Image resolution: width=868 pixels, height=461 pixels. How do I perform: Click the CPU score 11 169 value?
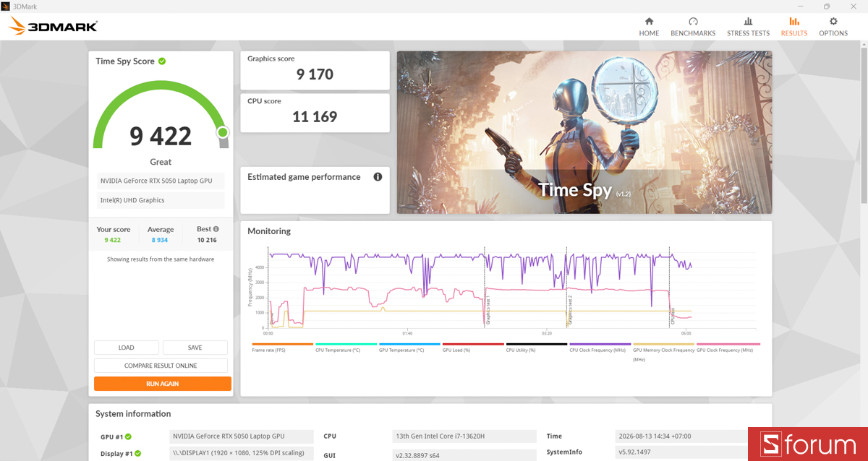click(x=315, y=116)
